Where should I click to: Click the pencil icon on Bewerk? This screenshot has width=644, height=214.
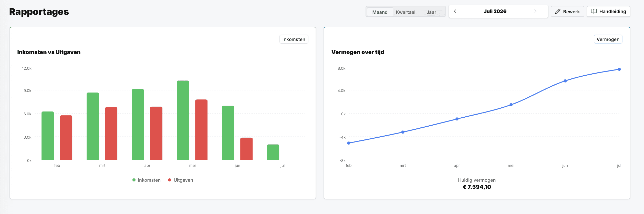click(x=558, y=12)
